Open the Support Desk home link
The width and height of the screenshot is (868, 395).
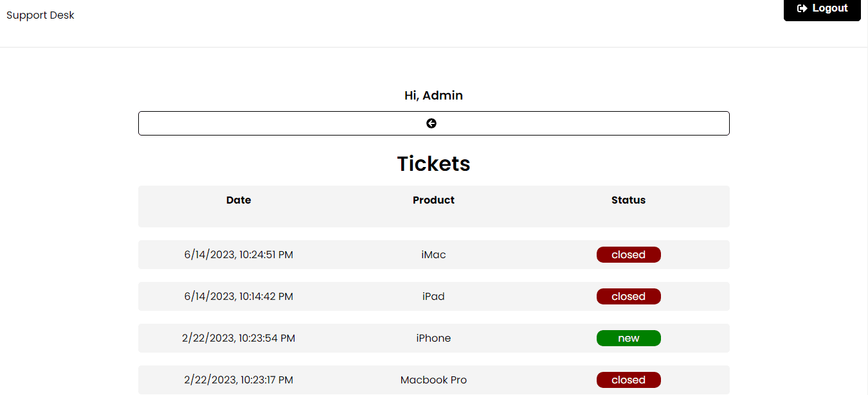[41, 15]
